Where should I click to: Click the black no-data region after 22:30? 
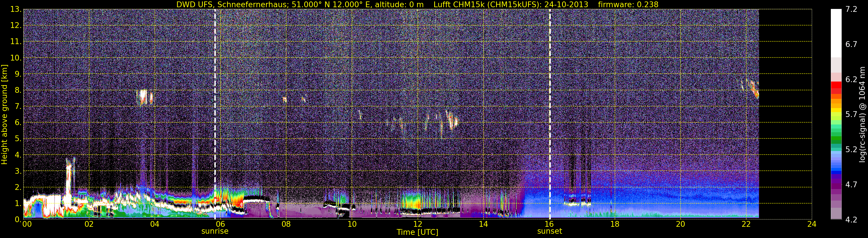[x=785, y=114]
